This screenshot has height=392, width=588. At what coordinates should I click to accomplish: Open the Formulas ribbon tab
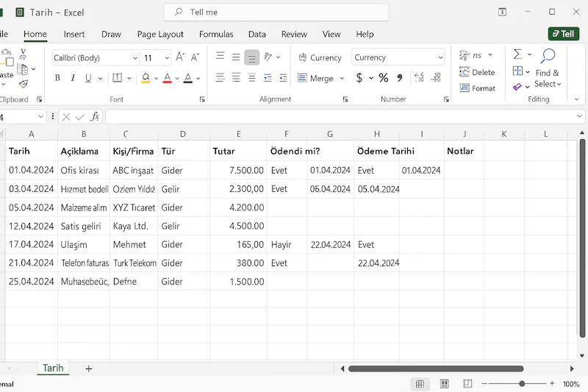click(216, 34)
